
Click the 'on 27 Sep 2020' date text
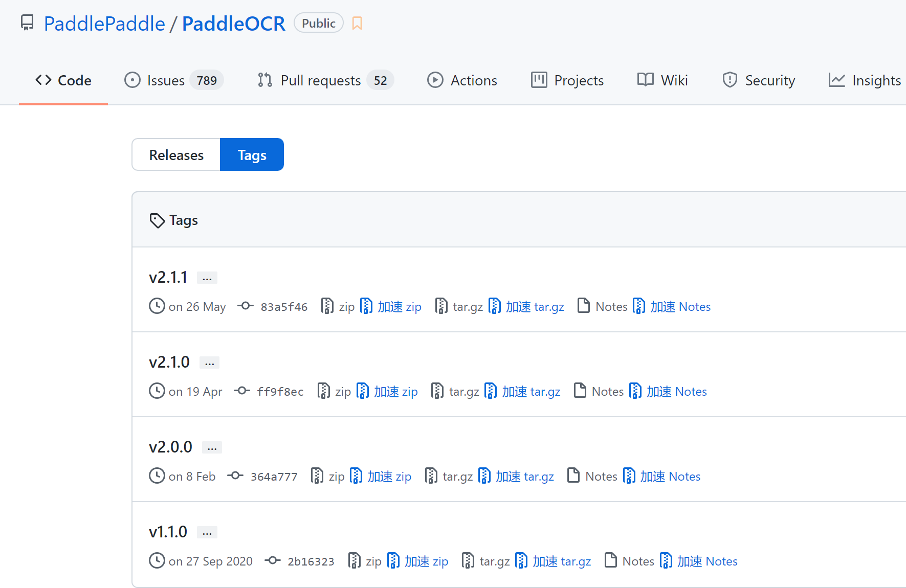[211, 561]
